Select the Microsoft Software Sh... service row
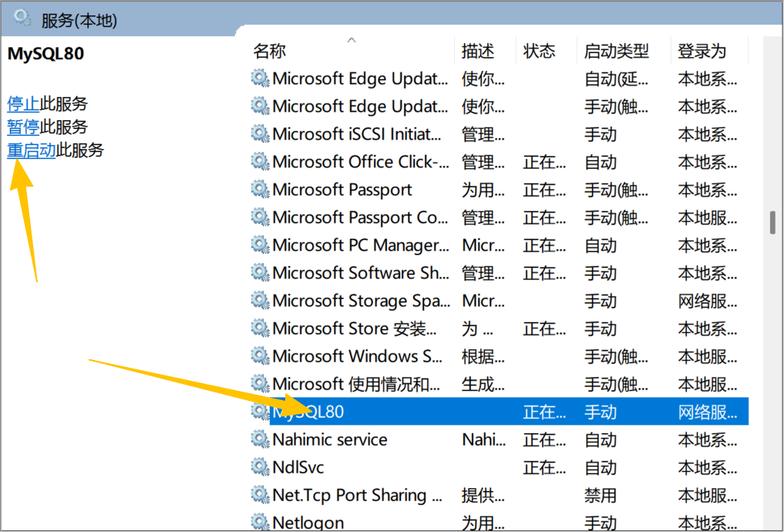784x532 pixels. 499,273
